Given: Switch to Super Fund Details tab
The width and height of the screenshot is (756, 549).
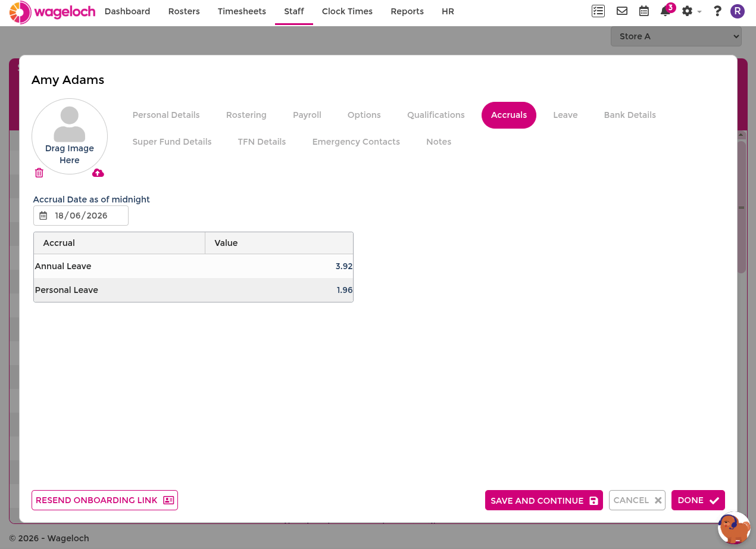Looking at the screenshot, I should tap(172, 142).
